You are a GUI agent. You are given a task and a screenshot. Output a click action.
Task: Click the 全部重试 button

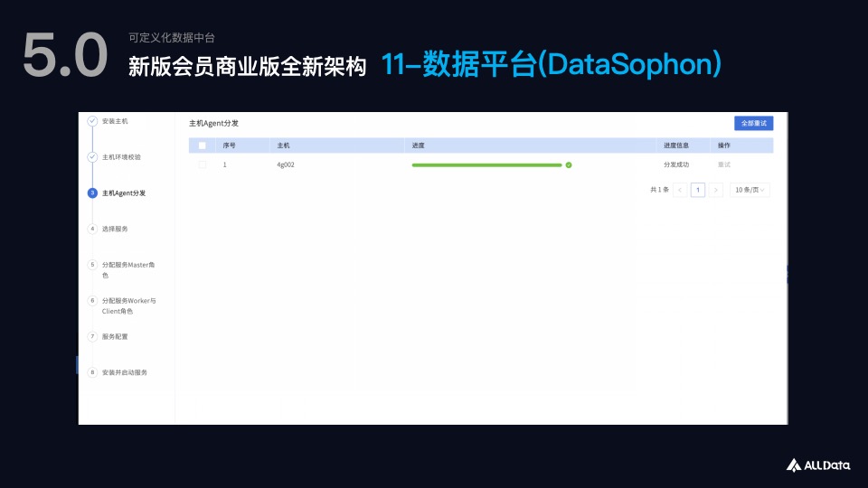[753, 123]
